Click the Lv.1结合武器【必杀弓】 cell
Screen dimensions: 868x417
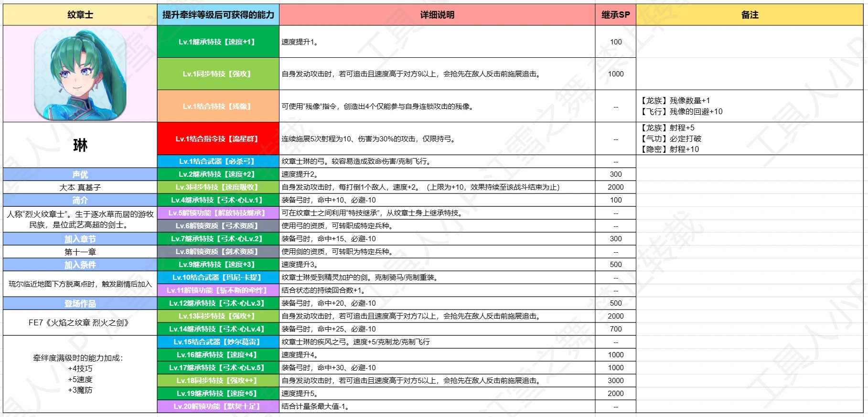click(x=218, y=161)
